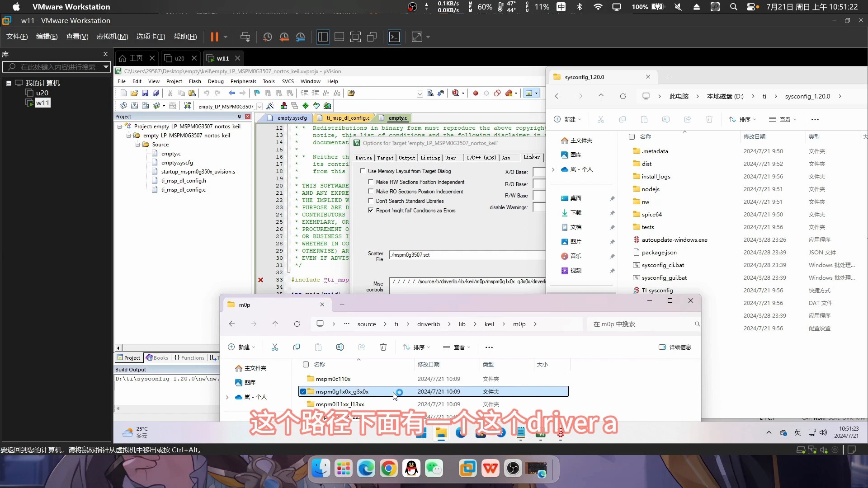868x488 pixels.
Task: Open µVision Flash menu
Action: 195,81
